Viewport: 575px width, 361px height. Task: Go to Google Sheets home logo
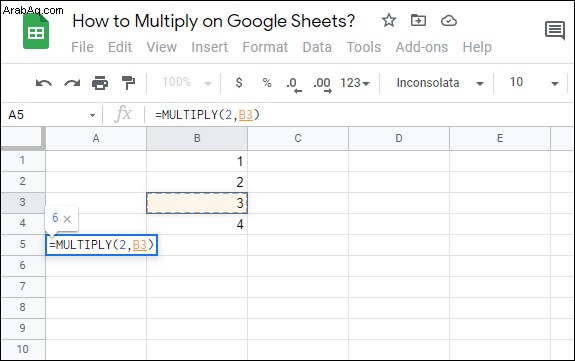point(36,32)
